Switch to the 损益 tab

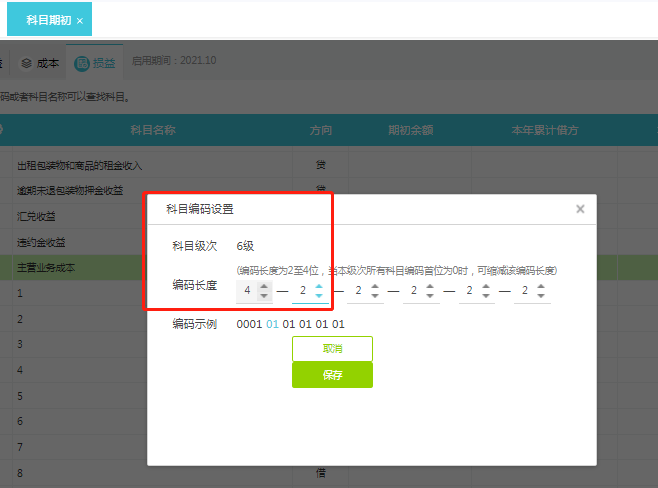click(95, 63)
